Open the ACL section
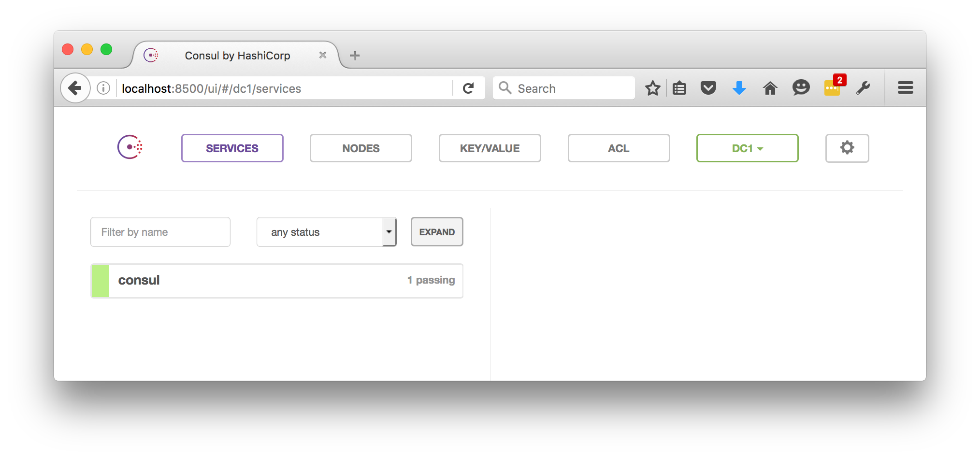980x458 pixels. [x=619, y=148]
